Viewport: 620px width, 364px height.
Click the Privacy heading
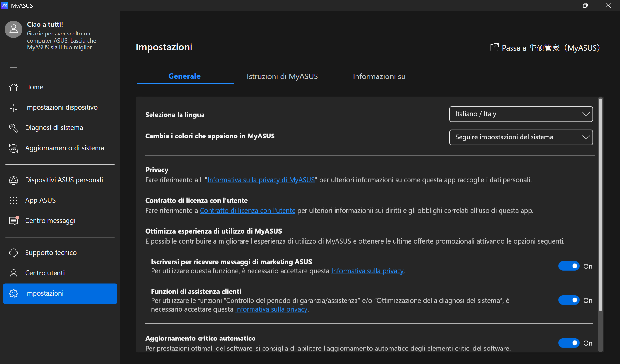(157, 170)
